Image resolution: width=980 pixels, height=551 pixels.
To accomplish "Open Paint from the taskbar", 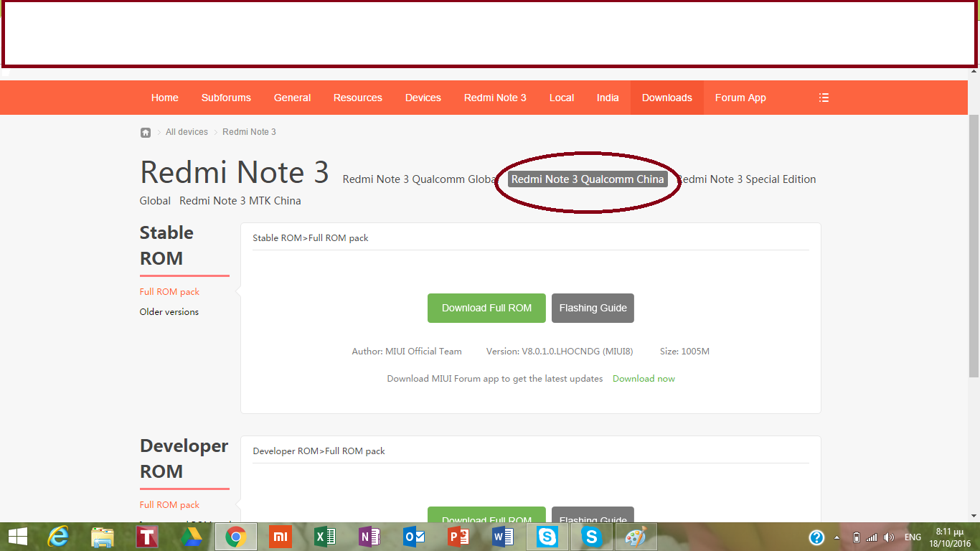I will [x=636, y=537].
